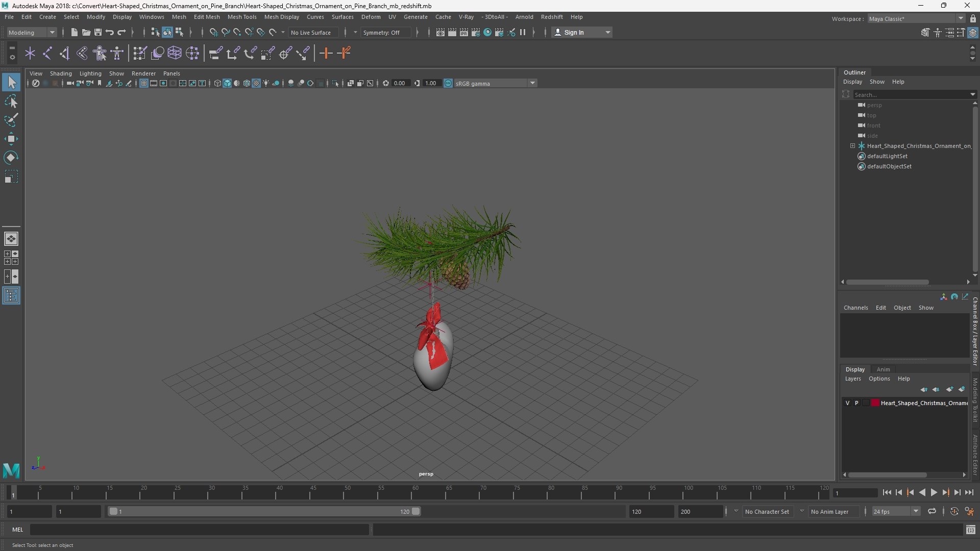Viewport: 980px width, 551px height.
Task: Switch to single perspective layout icon
Action: (11, 238)
